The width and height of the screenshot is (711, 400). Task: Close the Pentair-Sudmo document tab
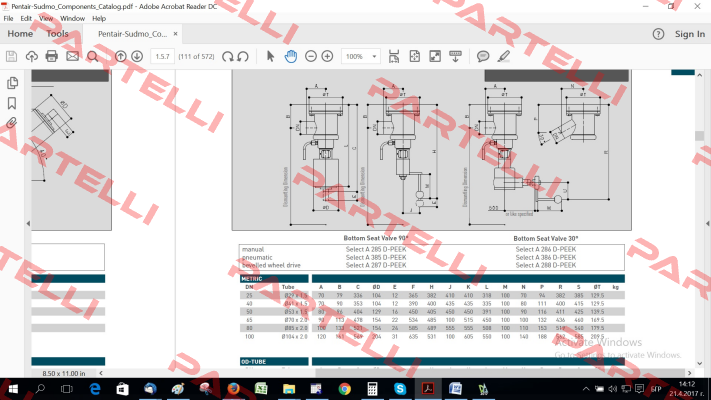pyautogui.click(x=175, y=34)
